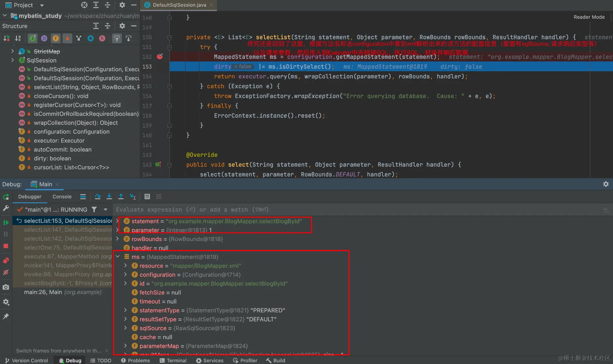This screenshot has height=364, width=613.
Task: Click the wrench icon in debug sidebar
Action: pyautogui.click(x=6, y=208)
